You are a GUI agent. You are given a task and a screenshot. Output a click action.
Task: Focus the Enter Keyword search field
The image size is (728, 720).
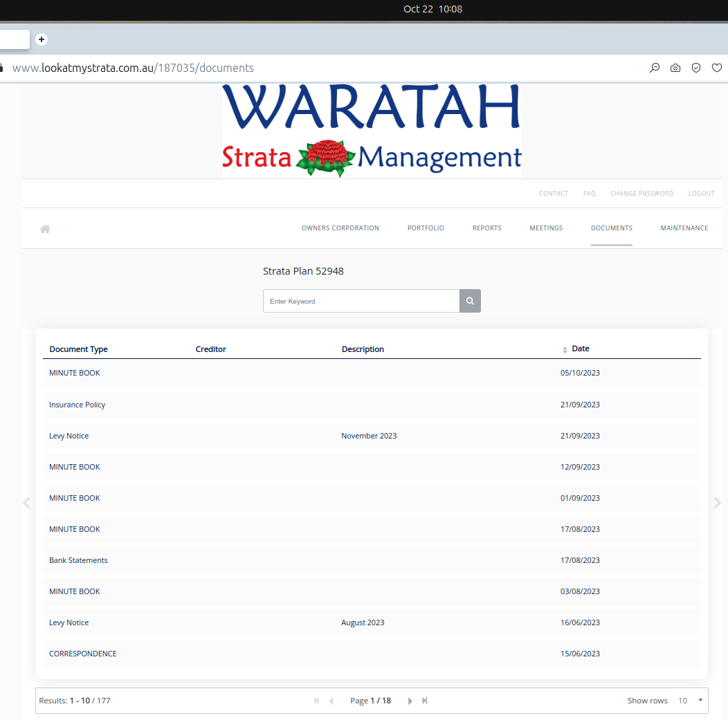361,301
